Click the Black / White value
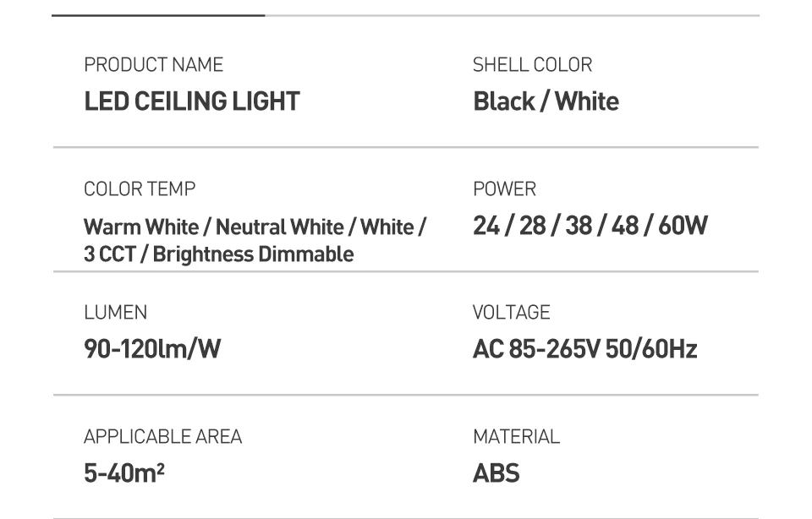Viewport: 812px width, 519px height. pyautogui.click(x=546, y=101)
